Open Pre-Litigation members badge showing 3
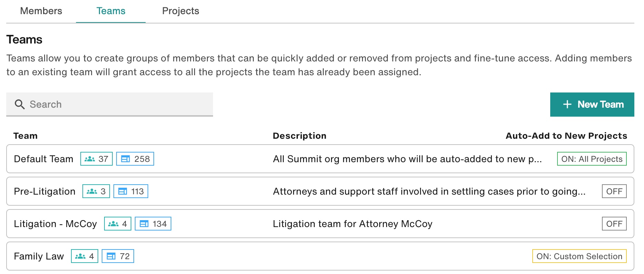Image resolution: width=644 pixels, height=274 pixels. [x=96, y=191]
